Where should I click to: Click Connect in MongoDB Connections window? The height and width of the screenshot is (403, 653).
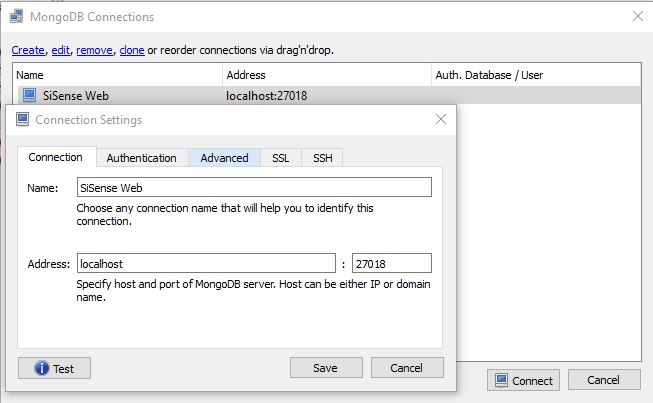coord(523,380)
